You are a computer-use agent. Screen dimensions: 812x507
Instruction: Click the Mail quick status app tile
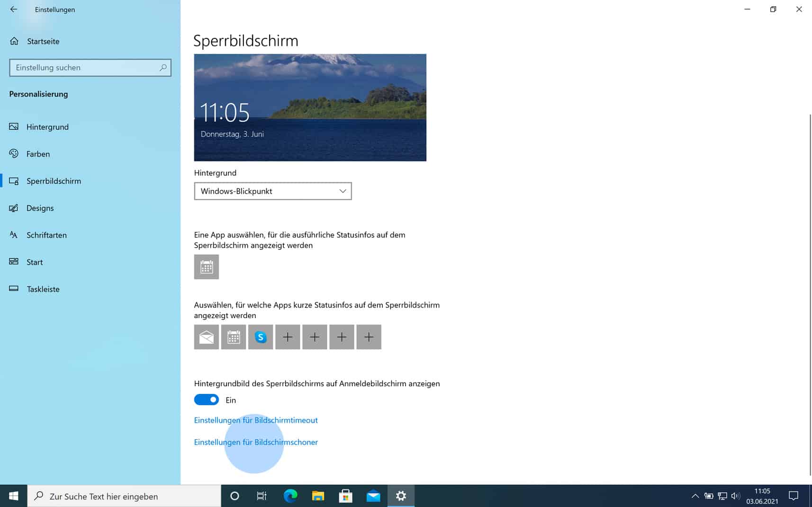(207, 337)
